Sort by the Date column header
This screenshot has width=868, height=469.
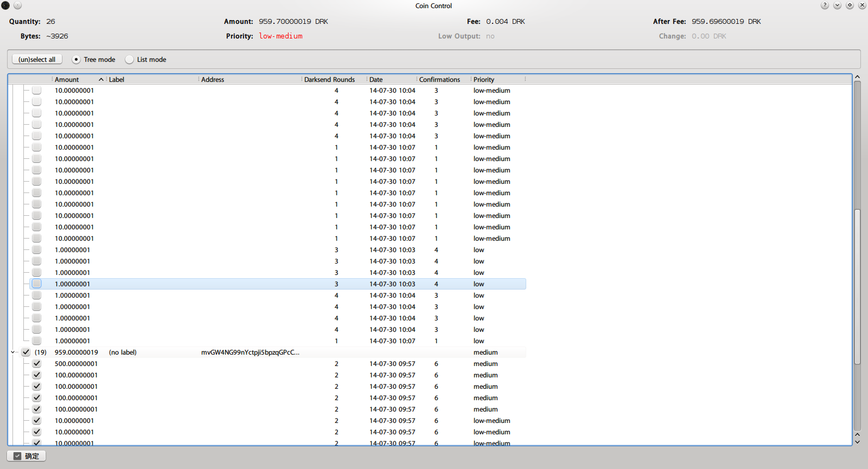(391, 79)
